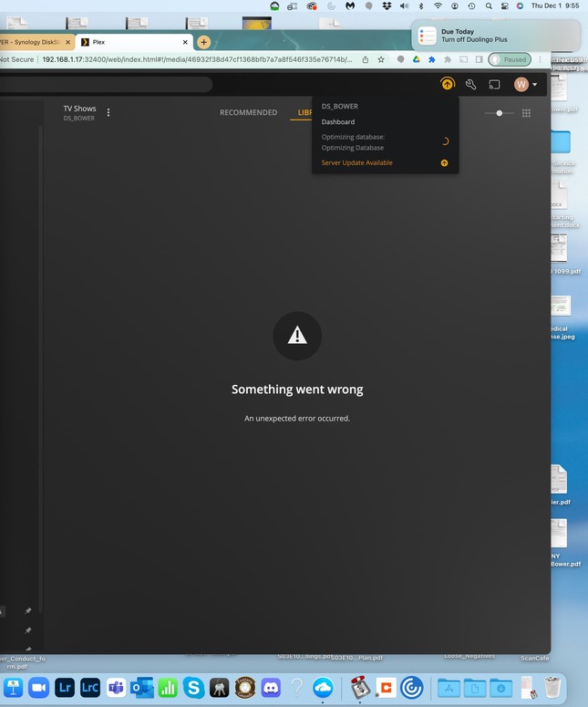Screen dimensions: 588x707
Task: Adjust the poster size slider
Action: [x=499, y=113]
